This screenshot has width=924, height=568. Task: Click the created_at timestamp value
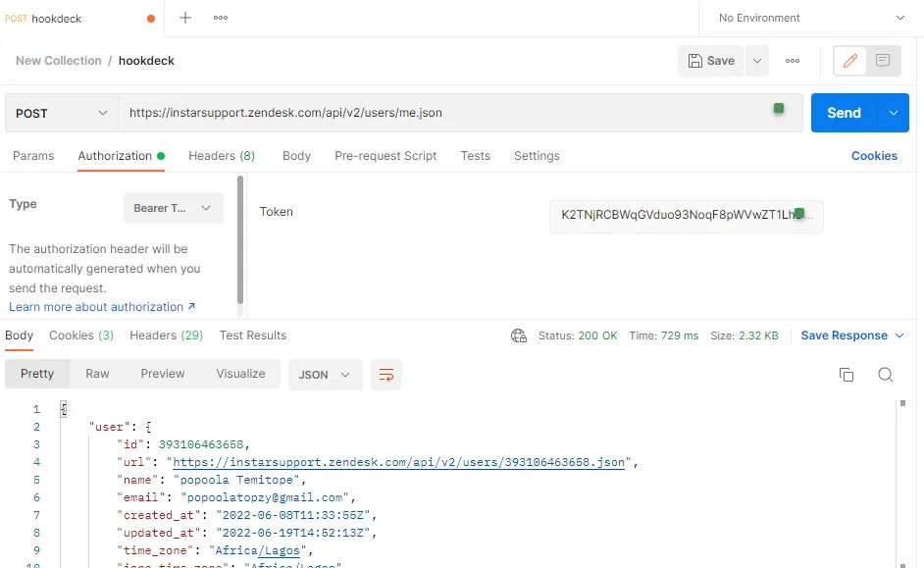(293, 515)
